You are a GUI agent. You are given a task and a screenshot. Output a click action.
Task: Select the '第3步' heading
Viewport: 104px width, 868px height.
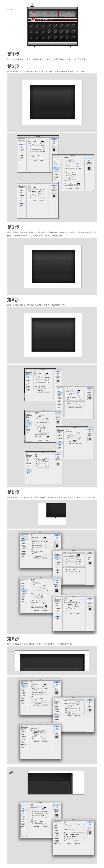point(13,227)
